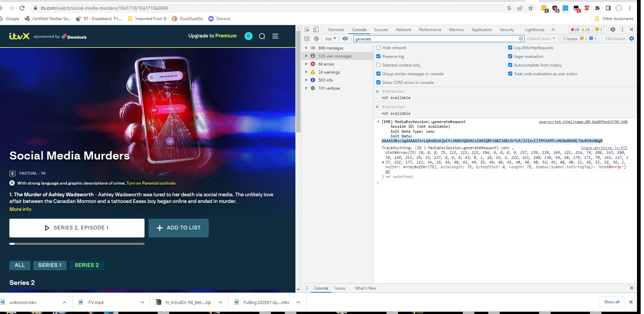The width and height of the screenshot is (644, 314).
Task: Open unknown.mkv download options arrow
Action: (x=65, y=302)
